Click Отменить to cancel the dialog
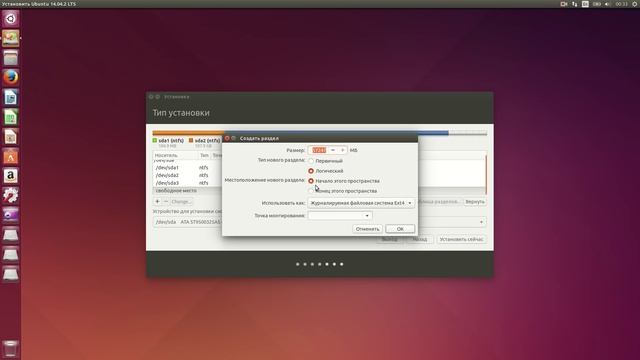 coord(367,229)
